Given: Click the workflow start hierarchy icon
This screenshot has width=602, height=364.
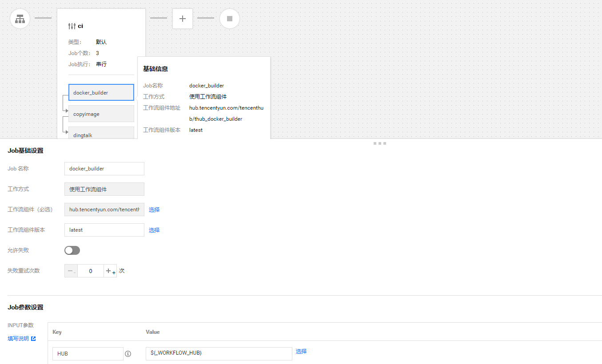Looking at the screenshot, I should 20,19.
